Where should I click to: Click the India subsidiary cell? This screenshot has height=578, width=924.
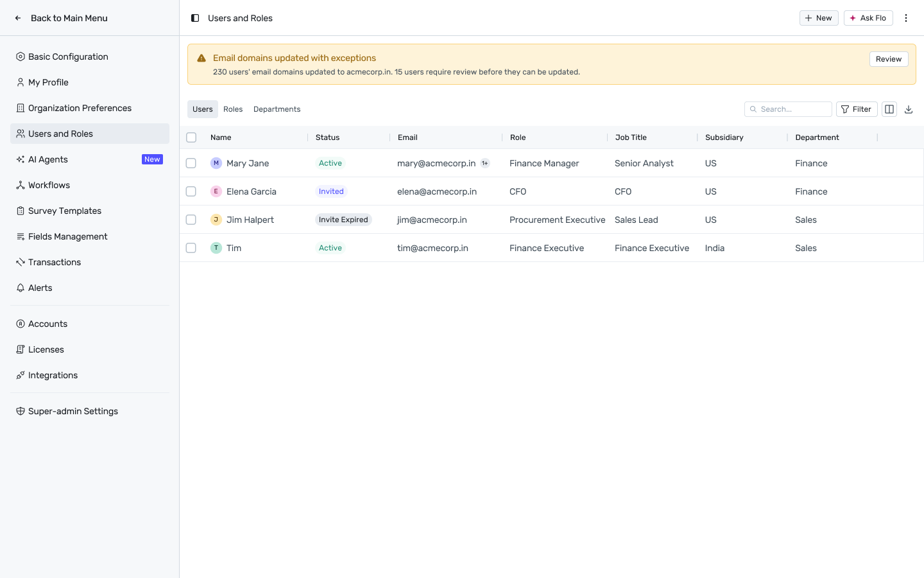click(715, 248)
